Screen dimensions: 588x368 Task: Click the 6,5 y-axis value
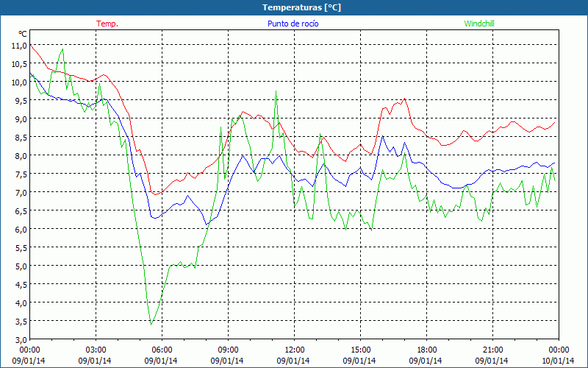[x=21, y=211]
